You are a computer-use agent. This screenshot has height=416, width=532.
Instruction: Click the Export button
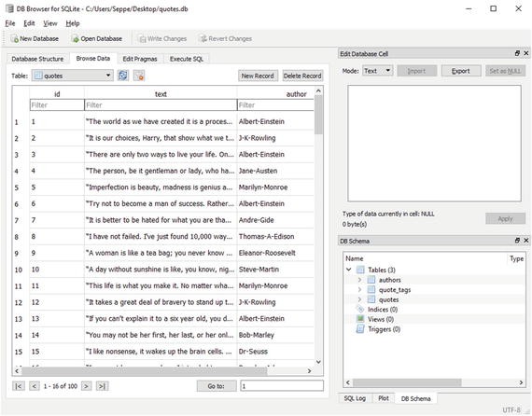(461, 71)
